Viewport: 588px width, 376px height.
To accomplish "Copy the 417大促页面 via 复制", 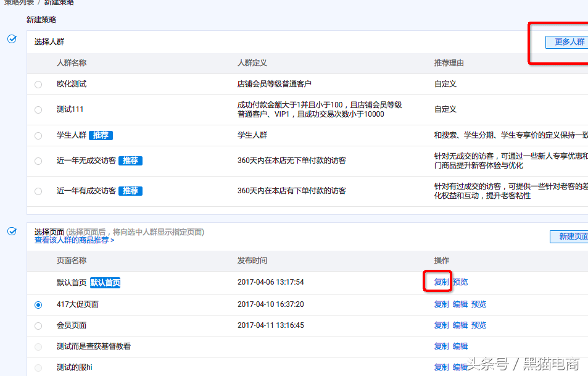I will [441, 304].
